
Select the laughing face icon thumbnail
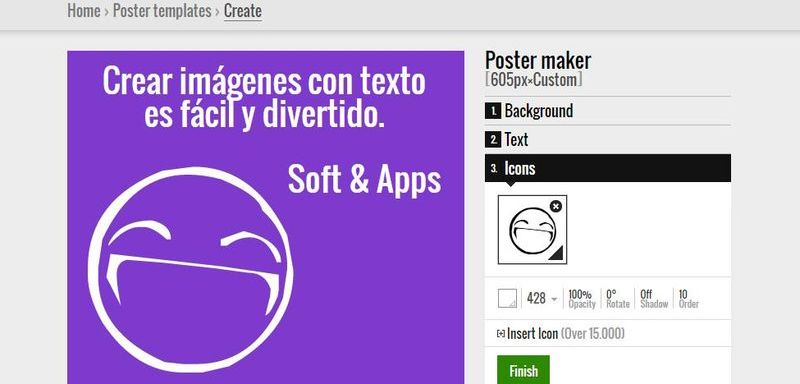(532, 230)
